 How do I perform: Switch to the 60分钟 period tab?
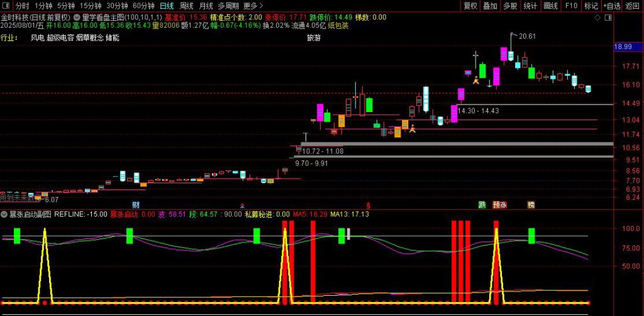(143, 6)
